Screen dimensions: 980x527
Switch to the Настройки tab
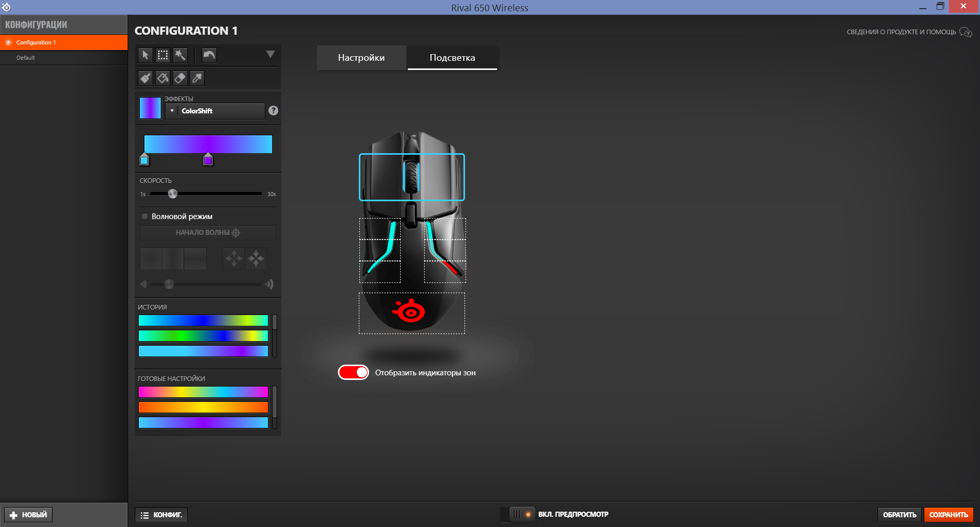tap(361, 58)
